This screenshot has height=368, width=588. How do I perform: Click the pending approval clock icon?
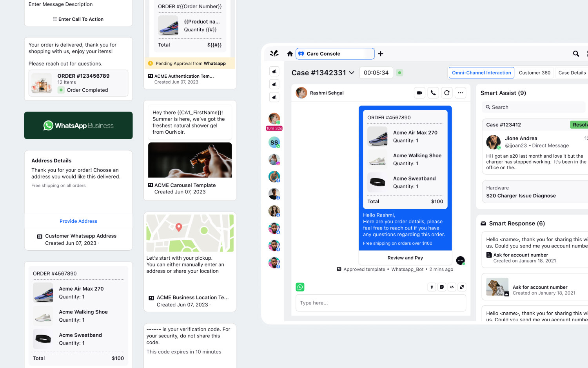[151, 64]
